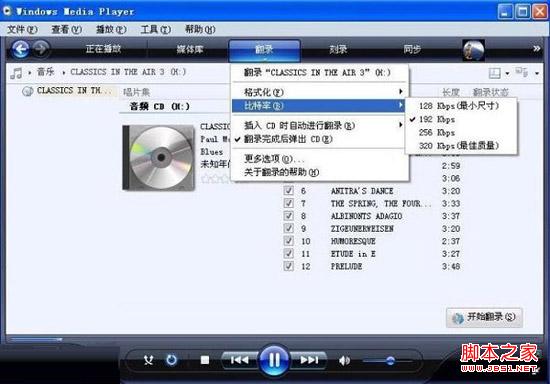Viewport: 550px width, 384px height.
Task: Click the seek progress bar
Action: click(x=36, y=339)
